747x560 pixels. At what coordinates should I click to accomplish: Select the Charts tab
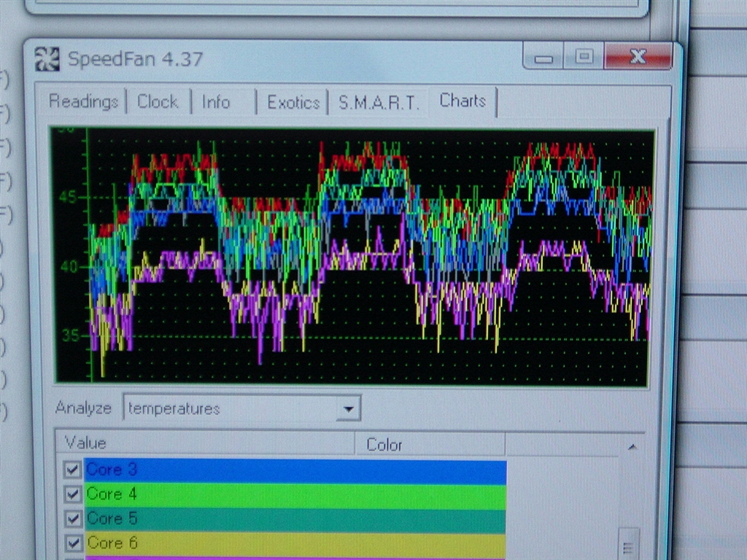point(462,101)
